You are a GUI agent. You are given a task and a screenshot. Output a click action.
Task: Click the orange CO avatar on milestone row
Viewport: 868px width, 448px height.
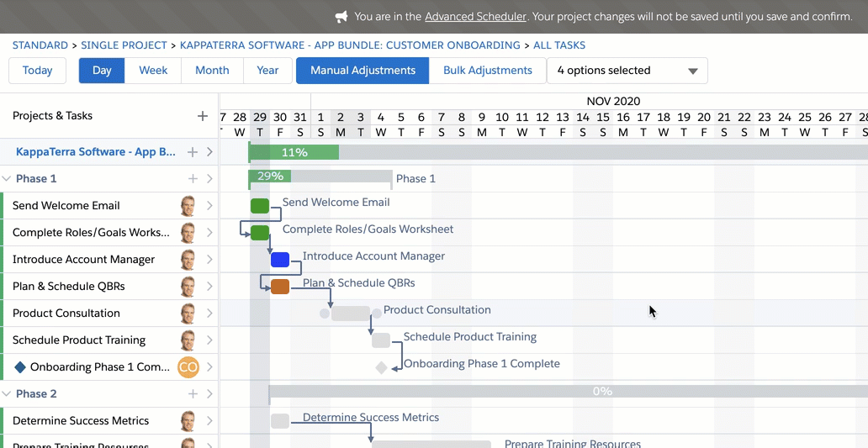point(188,367)
